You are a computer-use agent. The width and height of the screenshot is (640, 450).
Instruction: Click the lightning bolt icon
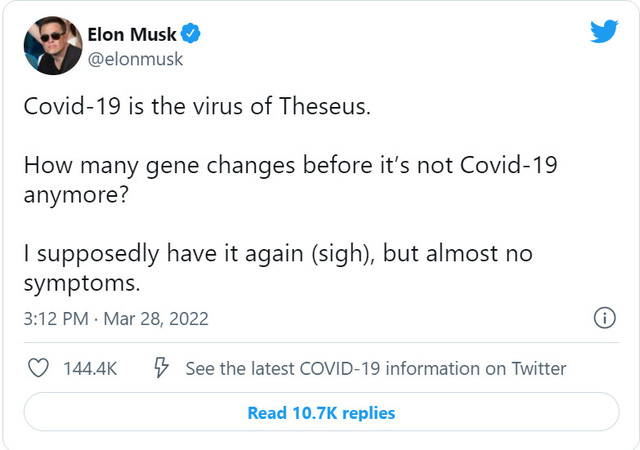click(161, 367)
